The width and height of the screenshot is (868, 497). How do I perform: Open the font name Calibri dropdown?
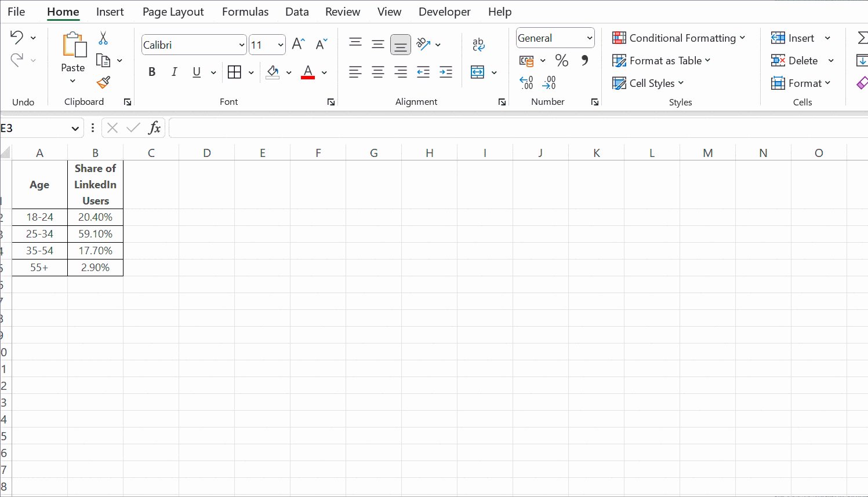click(x=242, y=45)
